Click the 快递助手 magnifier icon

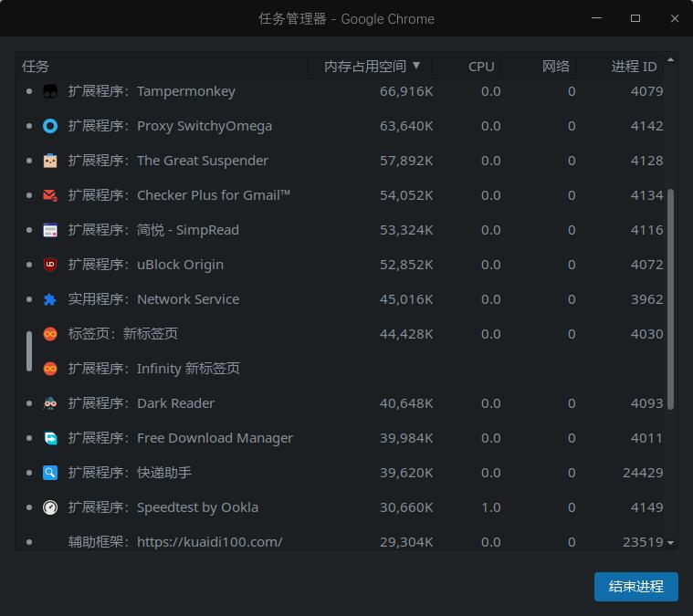[x=50, y=473]
